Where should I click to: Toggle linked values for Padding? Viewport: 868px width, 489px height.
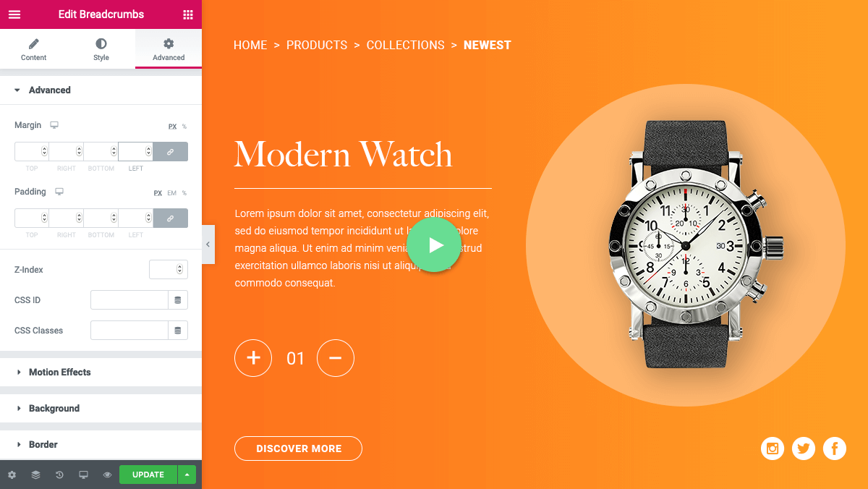click(171, 218)
